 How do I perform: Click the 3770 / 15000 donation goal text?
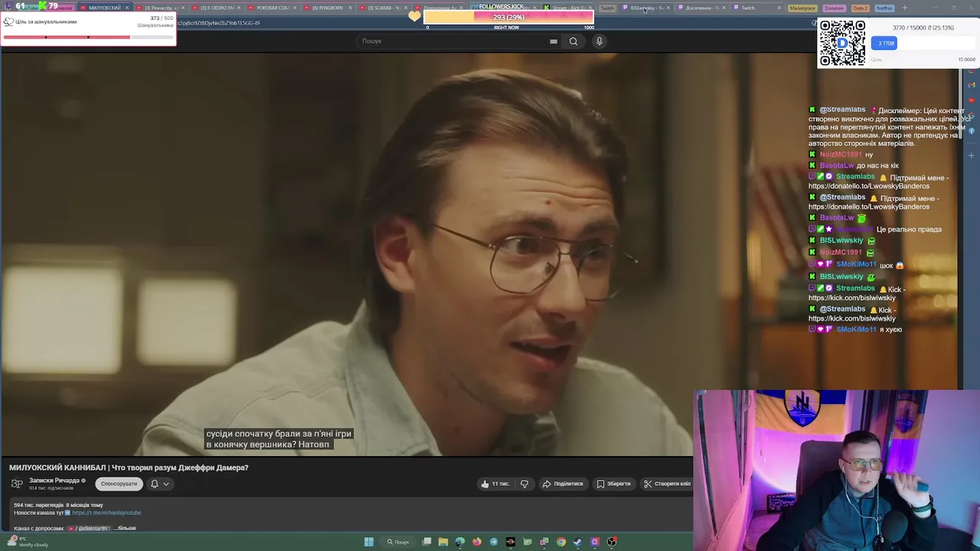pyautogui.click(x=923, y=28)
